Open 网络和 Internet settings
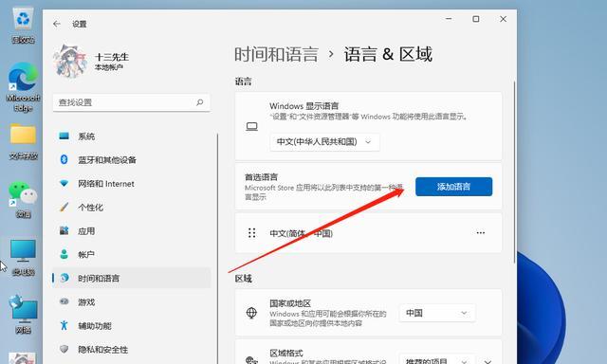 click(132, 184)
